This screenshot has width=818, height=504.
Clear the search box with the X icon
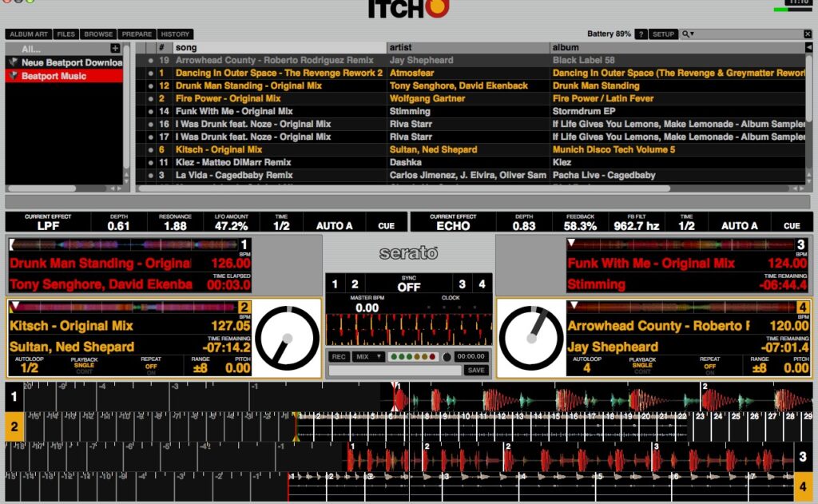(807, 34)
